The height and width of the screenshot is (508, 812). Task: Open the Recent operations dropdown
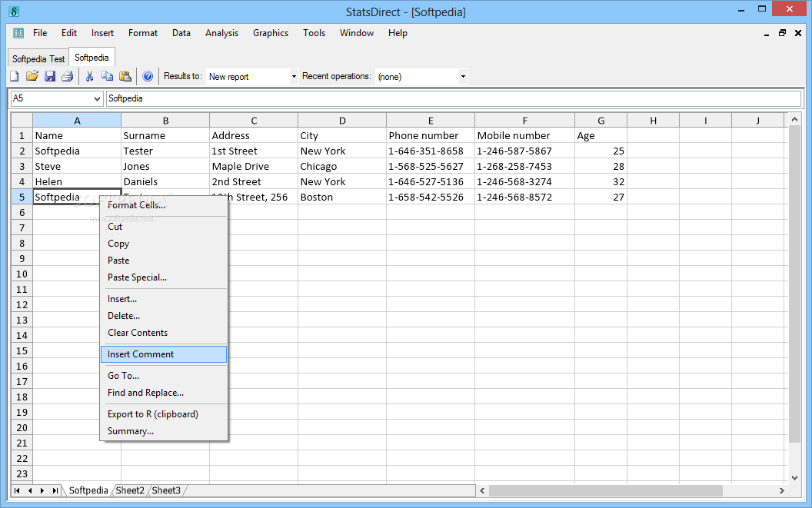(x=463, y=77)
